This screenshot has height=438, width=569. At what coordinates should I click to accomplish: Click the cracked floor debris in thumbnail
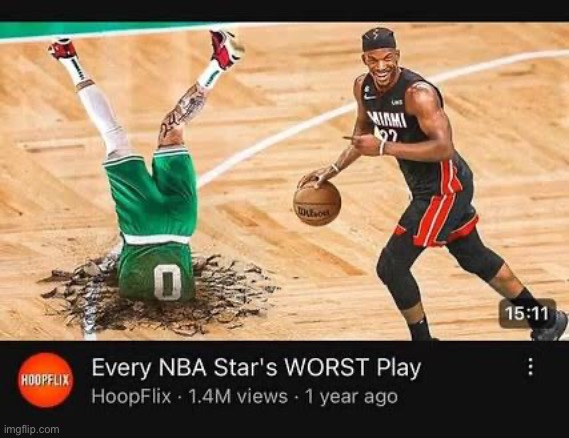click(160, 295)
